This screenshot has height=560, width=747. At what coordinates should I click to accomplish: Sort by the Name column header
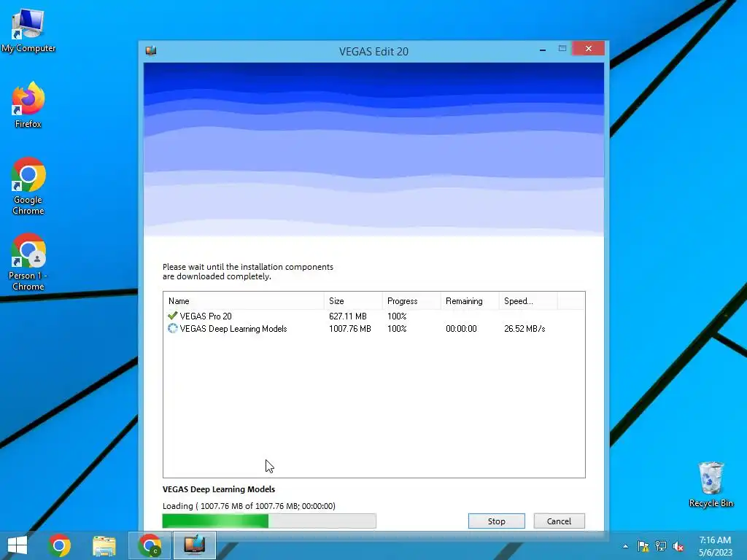tap(244, 301)
